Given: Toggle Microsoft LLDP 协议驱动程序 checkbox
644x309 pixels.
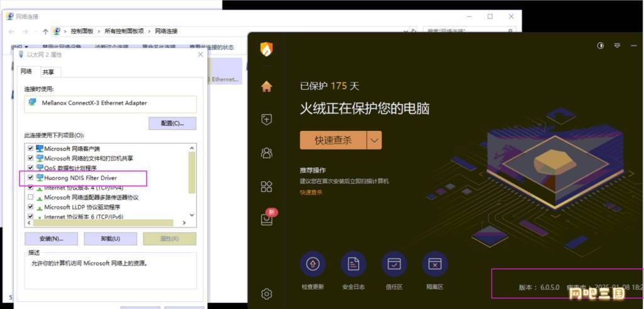Looking at the screenshot, I should coord(30,207).
